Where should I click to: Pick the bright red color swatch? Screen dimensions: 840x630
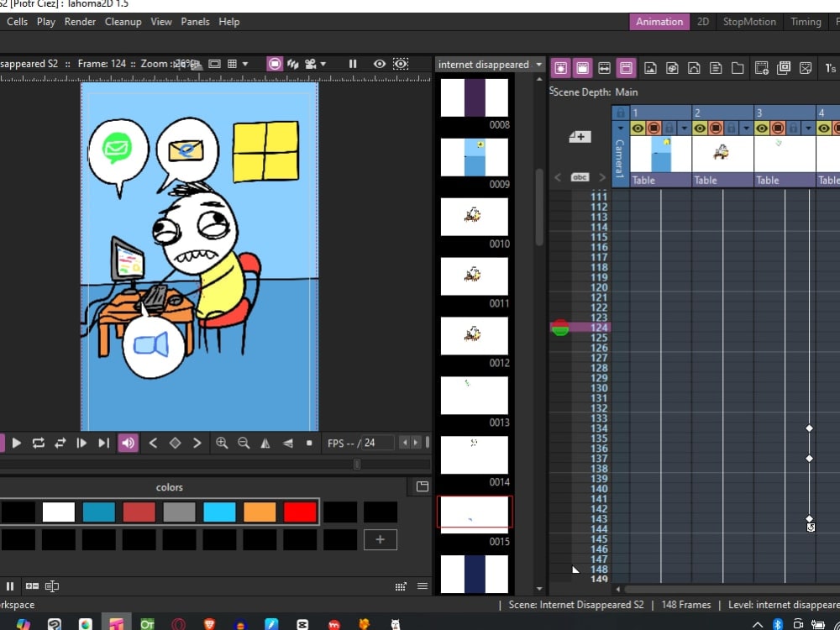coord(300,512)
